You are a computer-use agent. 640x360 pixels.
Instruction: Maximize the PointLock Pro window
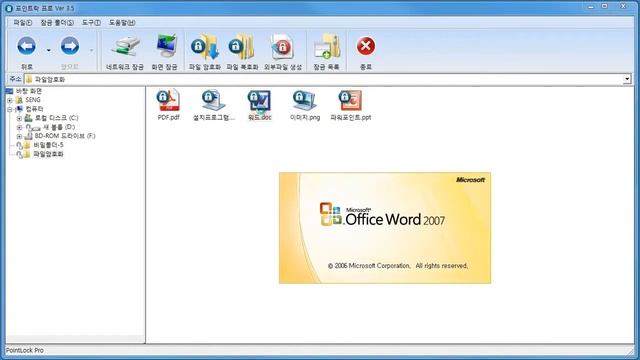(x=605, y=6)
